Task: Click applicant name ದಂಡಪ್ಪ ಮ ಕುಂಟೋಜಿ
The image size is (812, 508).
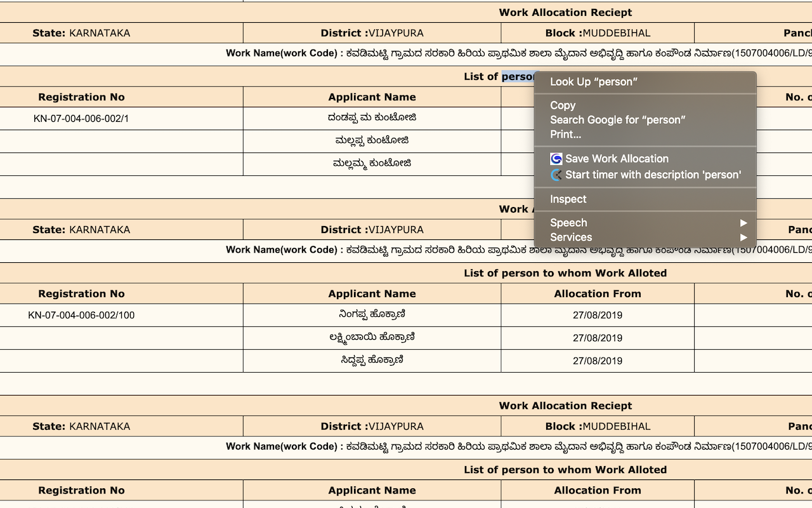Action: [x=372, y=118]
